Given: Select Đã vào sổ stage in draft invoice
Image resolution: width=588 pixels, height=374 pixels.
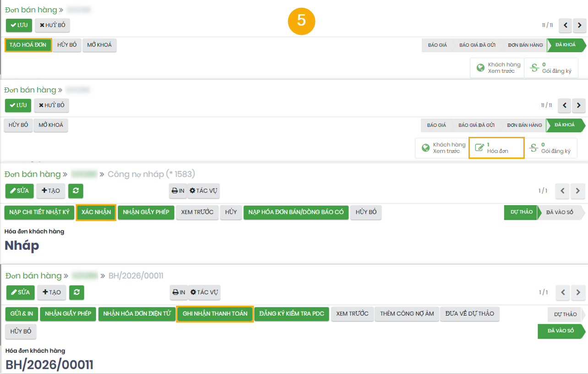Looking at the screenshot, I should tap(560, 212).
